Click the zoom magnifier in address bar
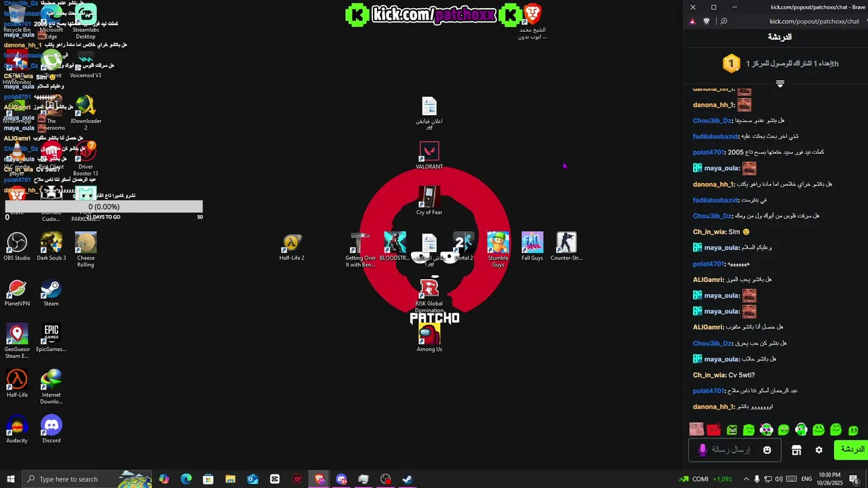Screen dimensions: 868x488 [724, 21]
